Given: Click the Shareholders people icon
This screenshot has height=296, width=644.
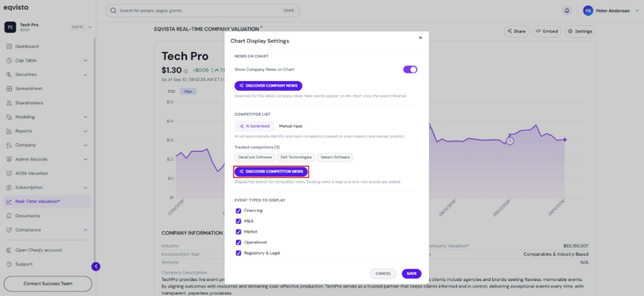Looking at the screenshot, I should click(x=9, y=102).
